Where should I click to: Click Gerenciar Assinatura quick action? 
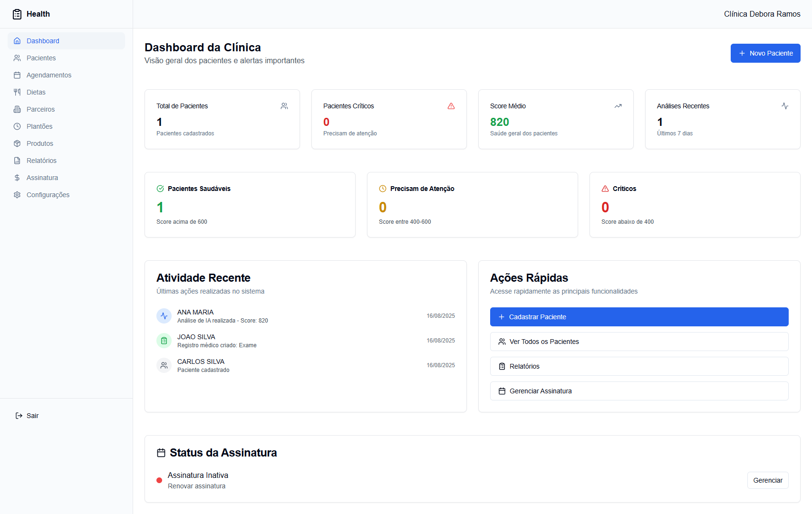(639, 391)
